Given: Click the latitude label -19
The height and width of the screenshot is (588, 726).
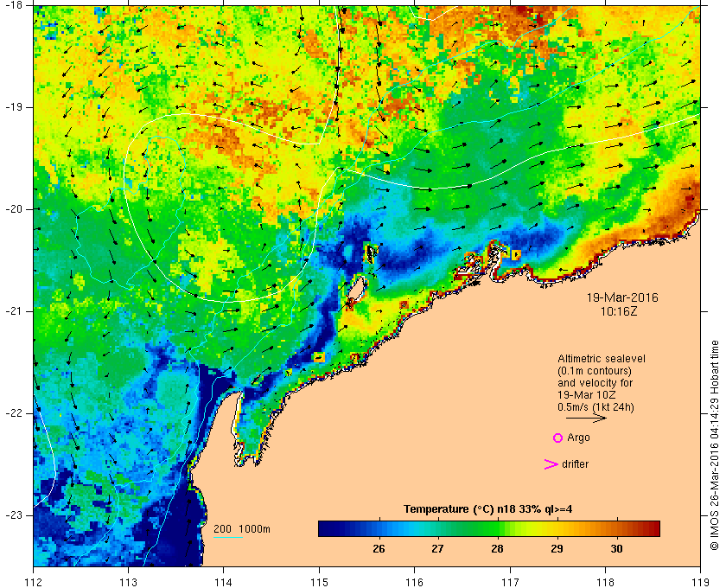Looking at the screenshot, I should click(x=13, y=107).
